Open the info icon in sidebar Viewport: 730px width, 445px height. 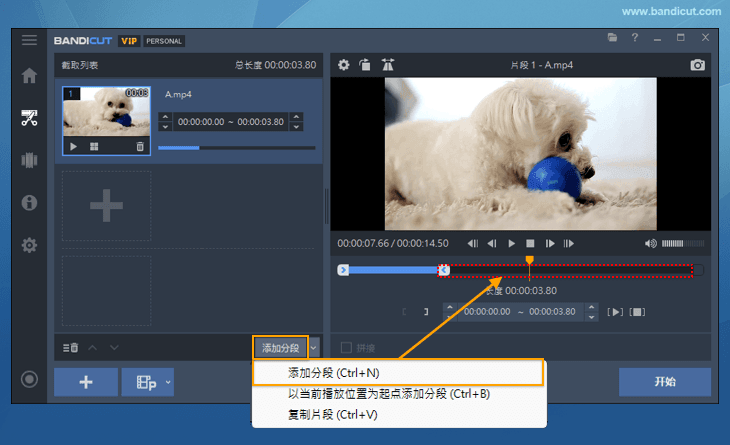(30, 203)
